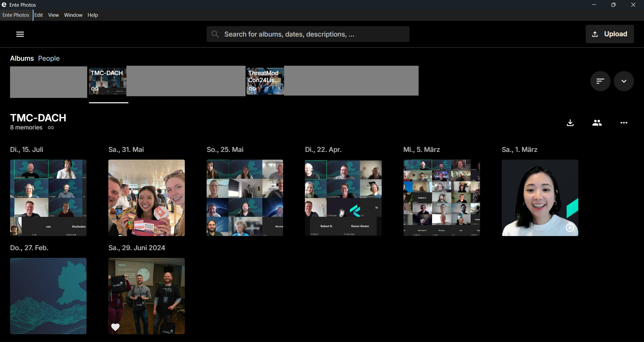Open the album more options menu
Screen dimensions: 644x342
(x=624, y=123)
